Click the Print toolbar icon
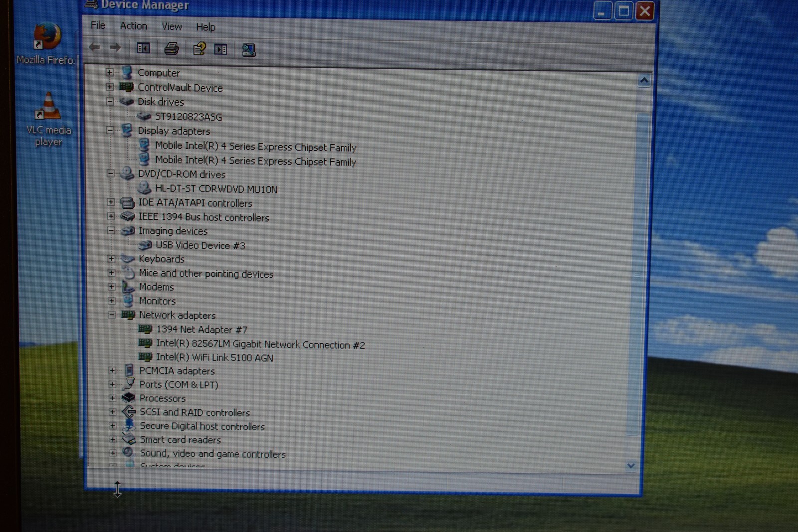798x532 pixels. pos(172,48)
